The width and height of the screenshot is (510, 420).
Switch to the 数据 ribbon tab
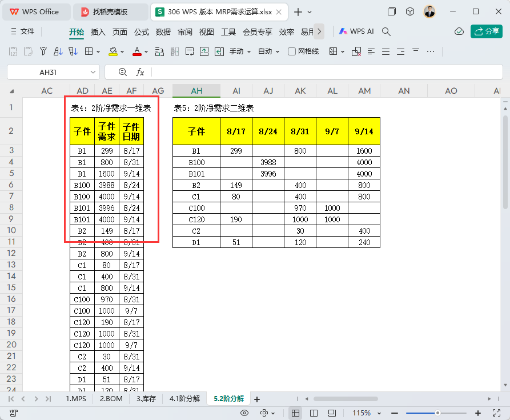(163, 32)
